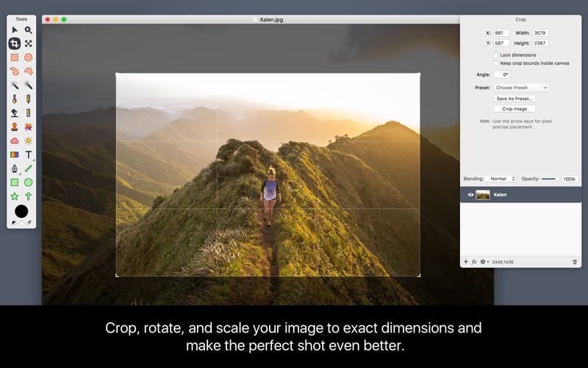Screen dimensions: 588x368
Task: Click the Save As Preset button
Action: tap(514, 99)
